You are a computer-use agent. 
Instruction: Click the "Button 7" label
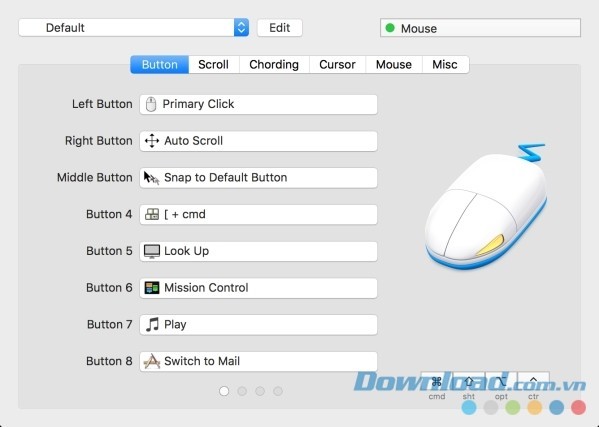110,324
